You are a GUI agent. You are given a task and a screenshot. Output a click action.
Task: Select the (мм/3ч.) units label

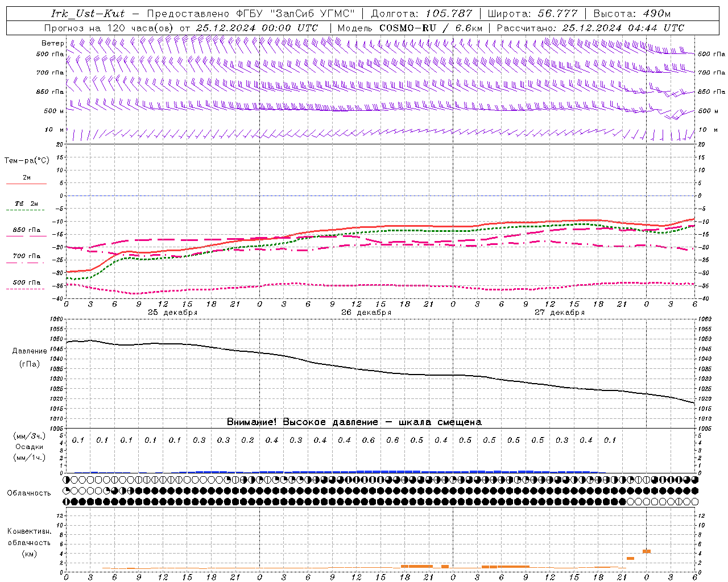tap(30, 436)
